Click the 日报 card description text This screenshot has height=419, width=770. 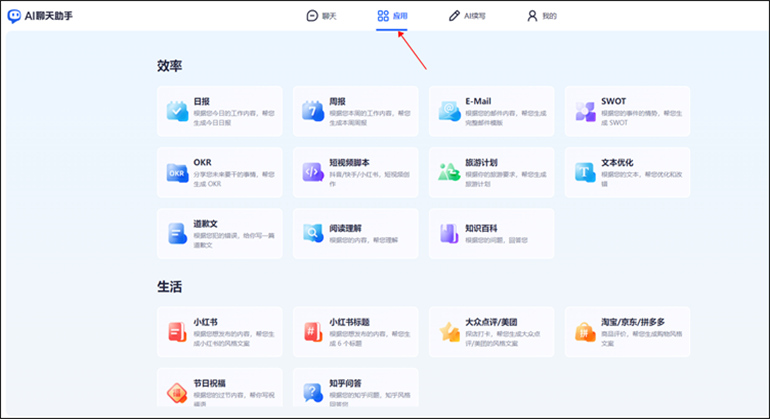[234, 118]
